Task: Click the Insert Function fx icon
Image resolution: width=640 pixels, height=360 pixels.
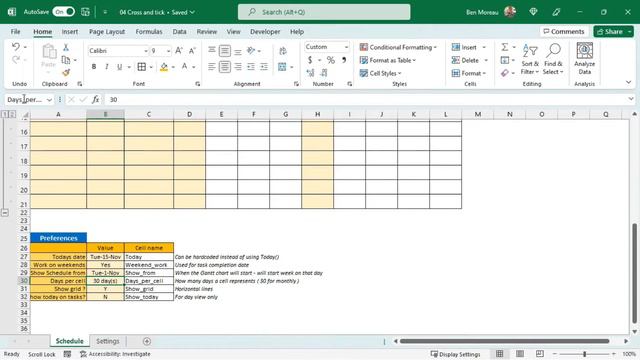Action: point(96,99)
